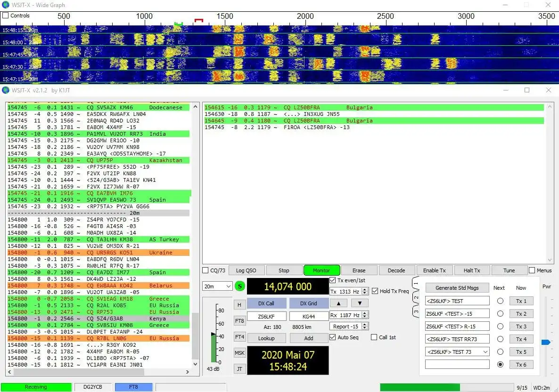Select the Next radio button for Tx 2
The width and height of the screenshot is (559, 392).
click(x=500, y=314)
